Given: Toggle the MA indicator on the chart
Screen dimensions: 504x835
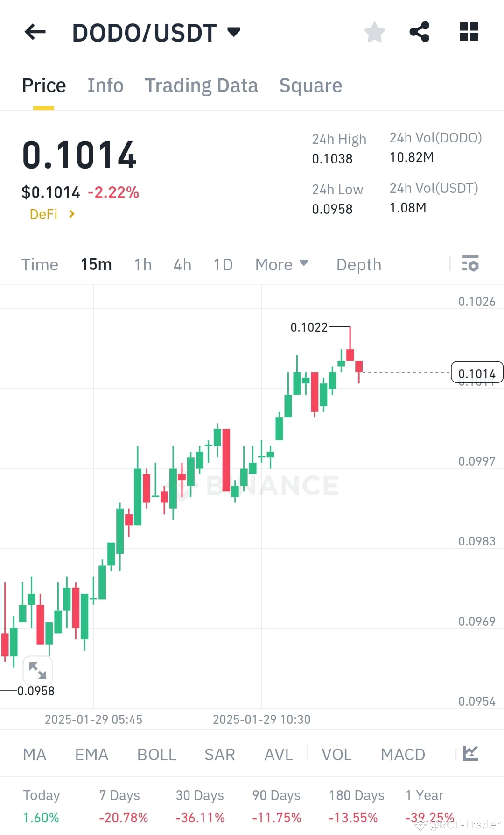Looking at the screenshot, I should (35, 754).
